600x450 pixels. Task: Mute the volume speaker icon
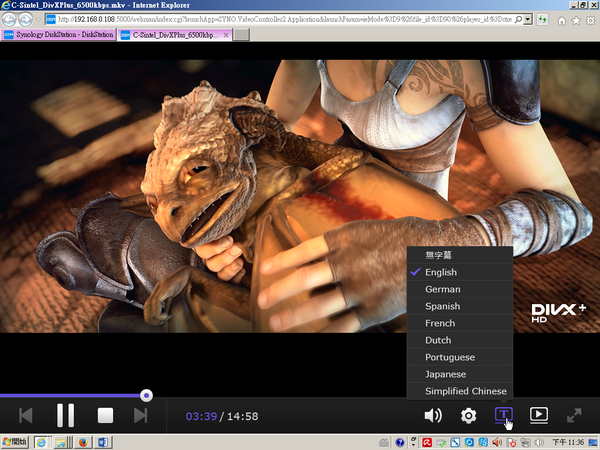tap(433, 415)
